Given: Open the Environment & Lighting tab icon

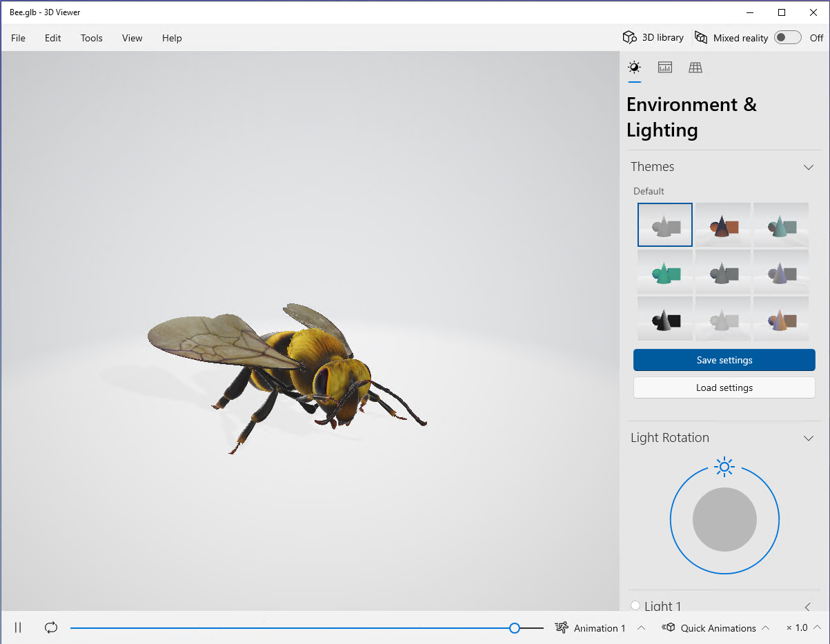Looking at the screenshot, I should (634, 68).
